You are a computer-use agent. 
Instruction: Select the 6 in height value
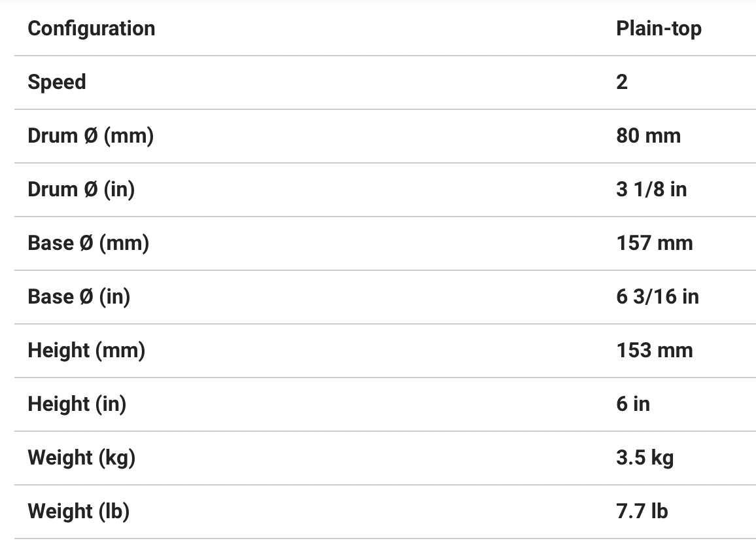pyautogui.click(x=633, y=404)
